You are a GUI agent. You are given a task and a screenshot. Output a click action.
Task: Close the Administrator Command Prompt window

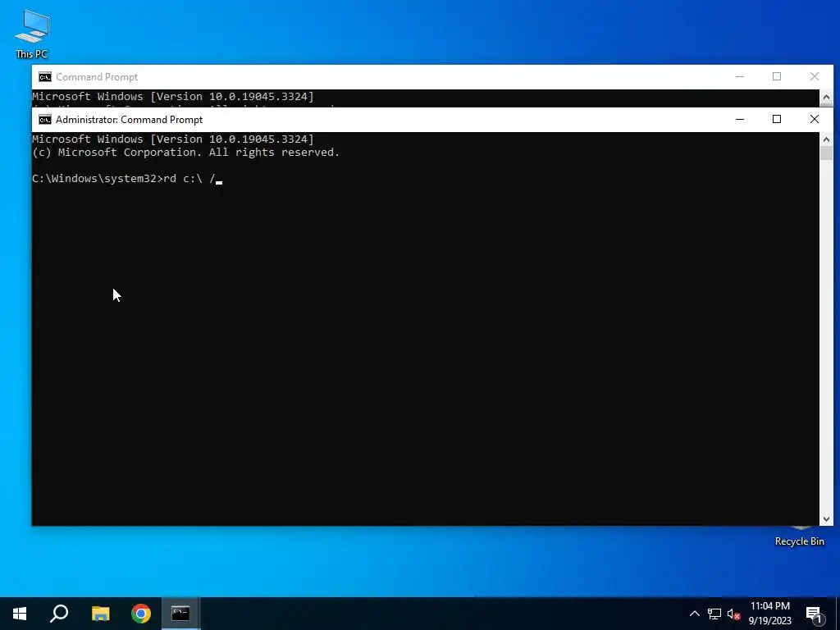click(x=815, y=120)
